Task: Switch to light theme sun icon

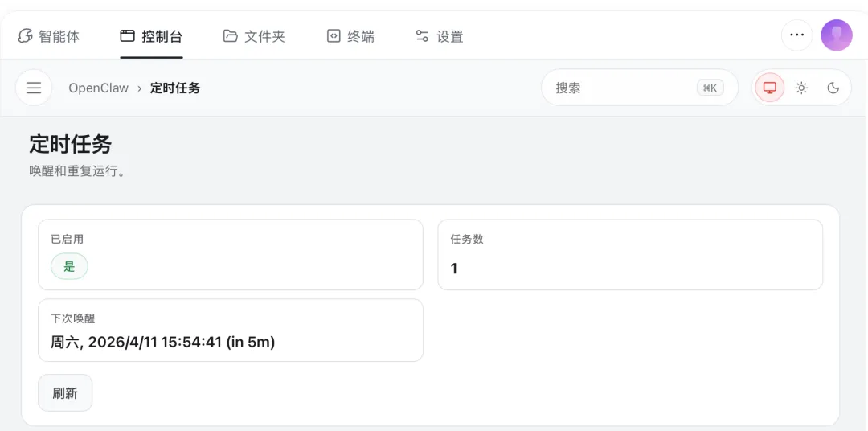Action: 801,88
